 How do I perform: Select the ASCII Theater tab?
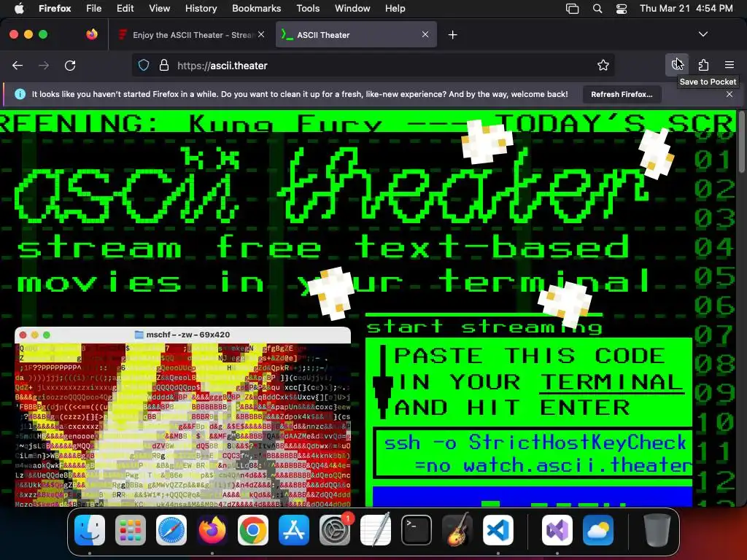pos(356,35)
